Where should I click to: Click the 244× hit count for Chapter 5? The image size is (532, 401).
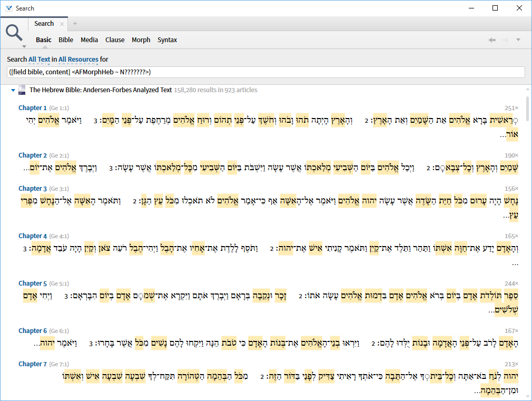point(511,283)
